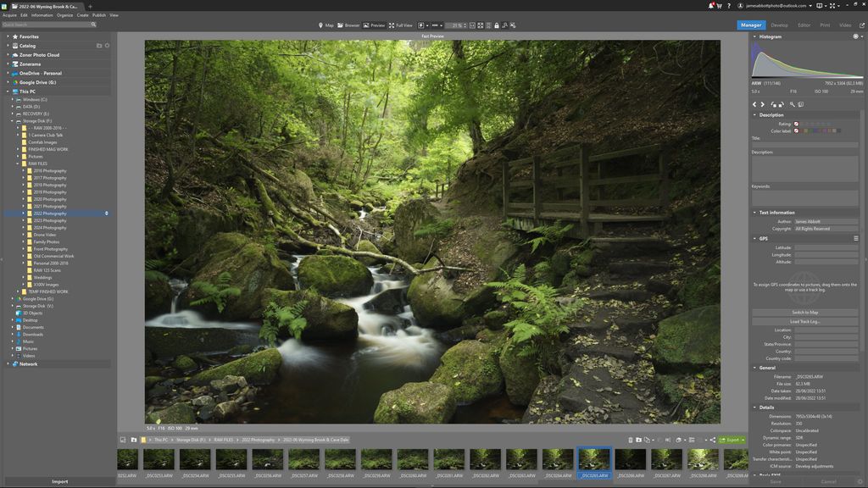Switch to the Develop tab

pyautogui.click(x=779, y=25)
